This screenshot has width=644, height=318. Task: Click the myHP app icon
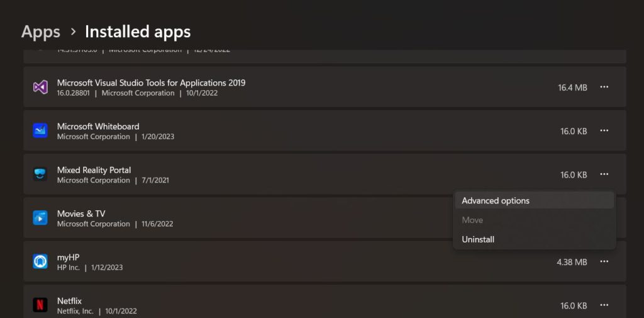coord(40,261)
